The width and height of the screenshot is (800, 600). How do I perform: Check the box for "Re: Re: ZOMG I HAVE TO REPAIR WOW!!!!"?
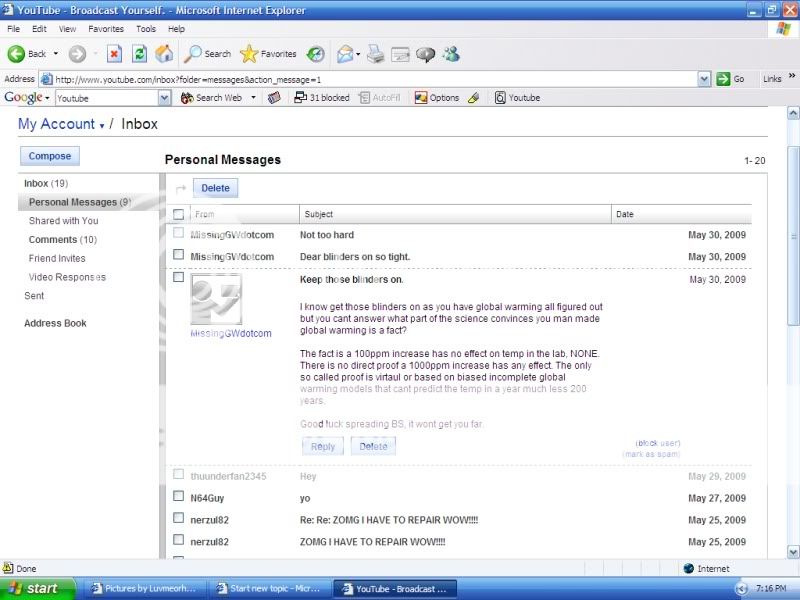click(x=178, y=518)
